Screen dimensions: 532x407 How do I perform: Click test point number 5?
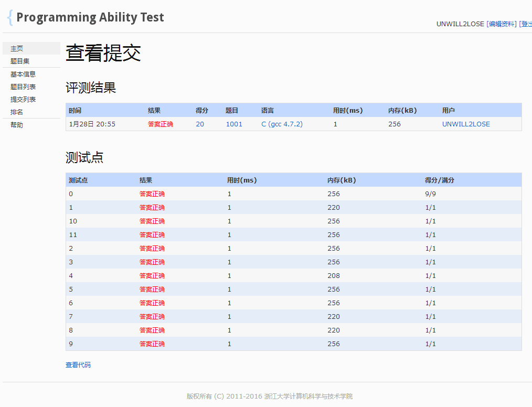[x=71, y=290]
